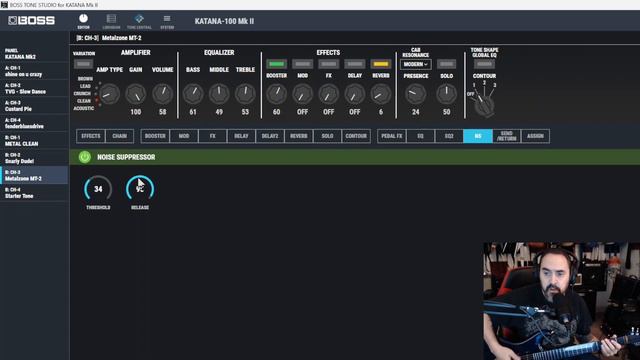Viewport: 640px width, 360px height.
Task: Click the BOSS logo
Action: (31, 20)
